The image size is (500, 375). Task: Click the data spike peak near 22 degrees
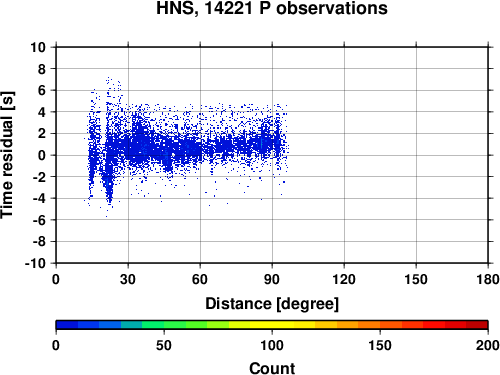(108, 79)
